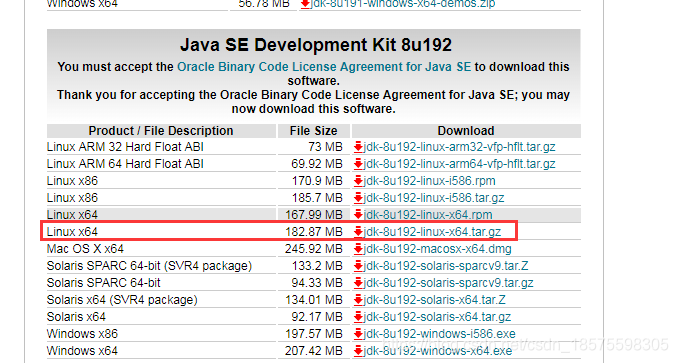Click the 245.92 MB file size

313,249
